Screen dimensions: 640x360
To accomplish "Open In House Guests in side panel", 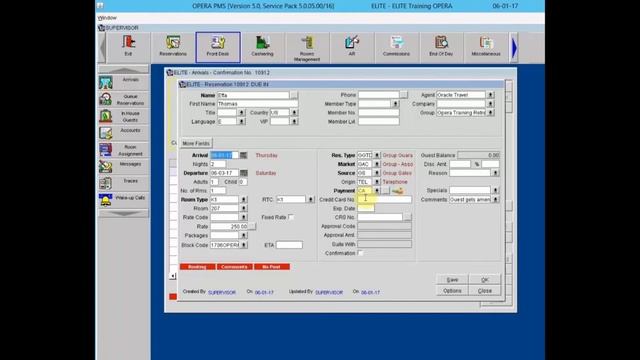I will tap(123, 116).
